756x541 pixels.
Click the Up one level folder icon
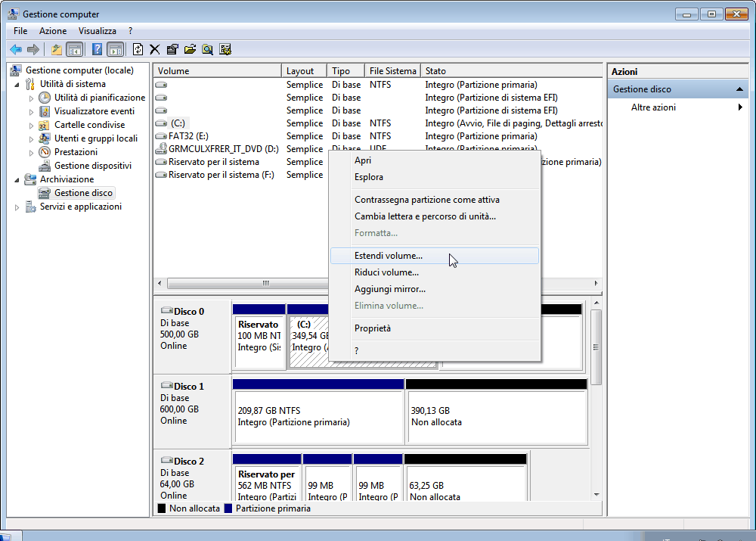pos(56,49)
